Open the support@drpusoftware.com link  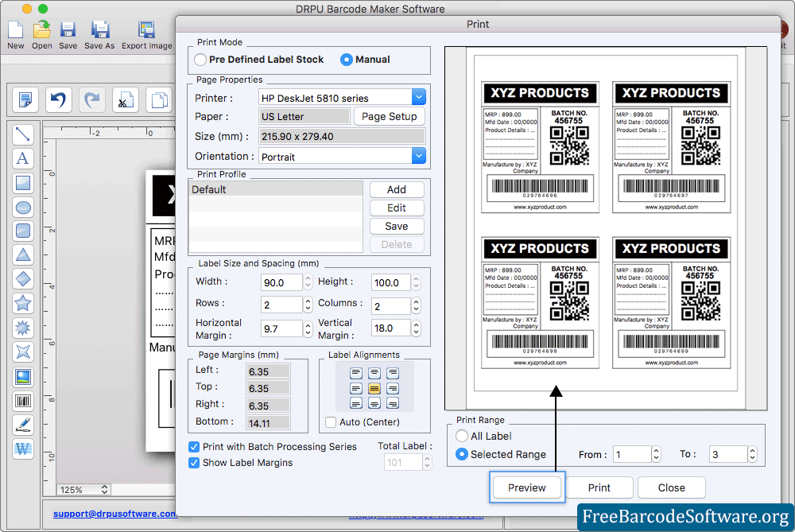114,514
